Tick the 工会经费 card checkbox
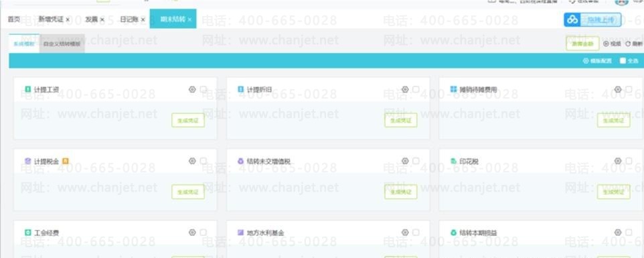 (x=204, y=233)
